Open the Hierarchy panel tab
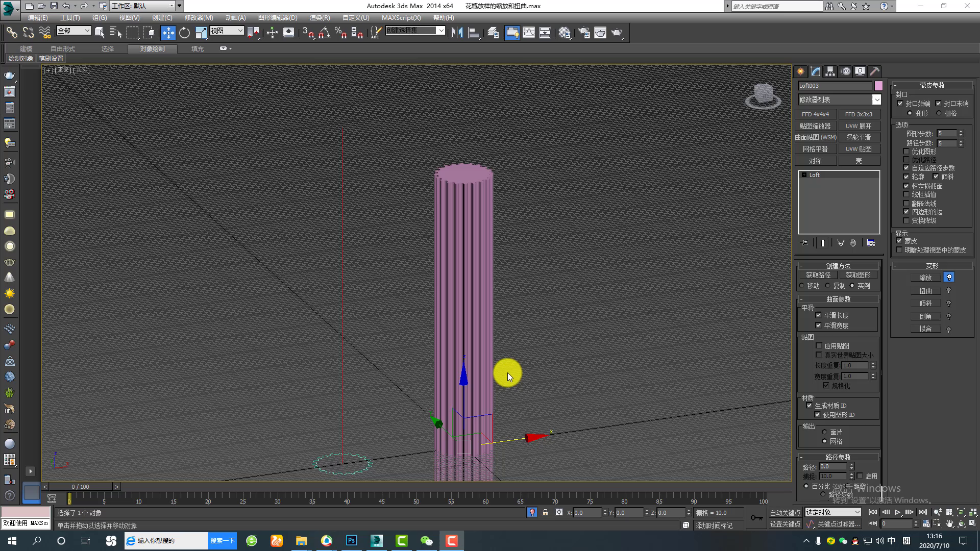 click(830, 71)
